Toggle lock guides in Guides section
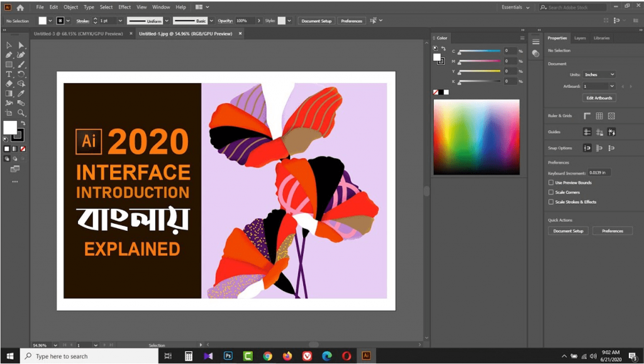This screenshot has width=644, height=364. click(x=599, y=132)
